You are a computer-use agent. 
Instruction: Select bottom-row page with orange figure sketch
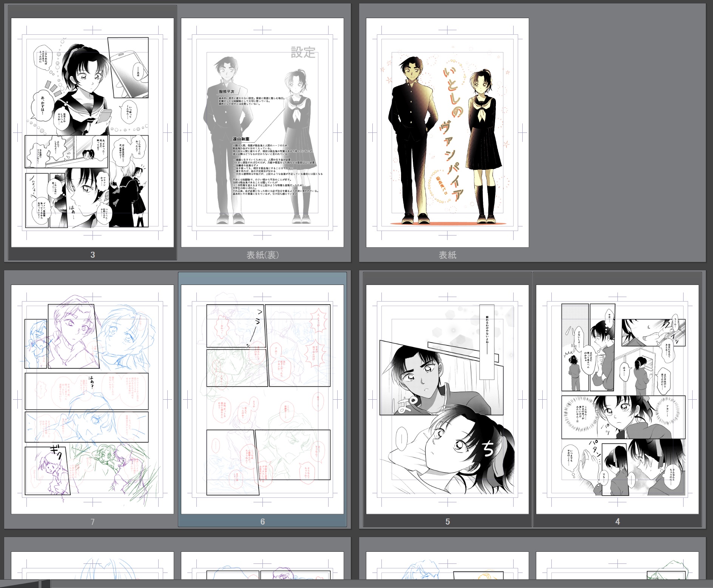(x=448, y=565)
